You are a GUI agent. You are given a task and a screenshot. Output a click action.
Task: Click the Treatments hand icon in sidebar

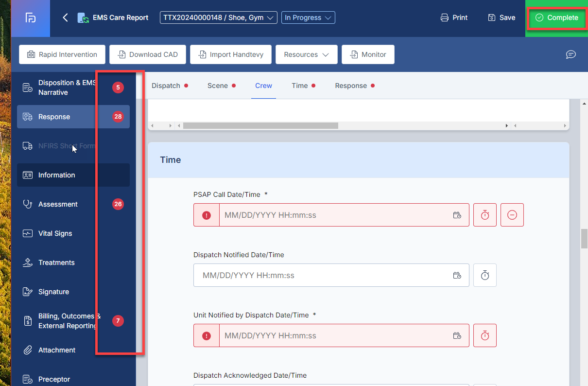tap(28, 263)
